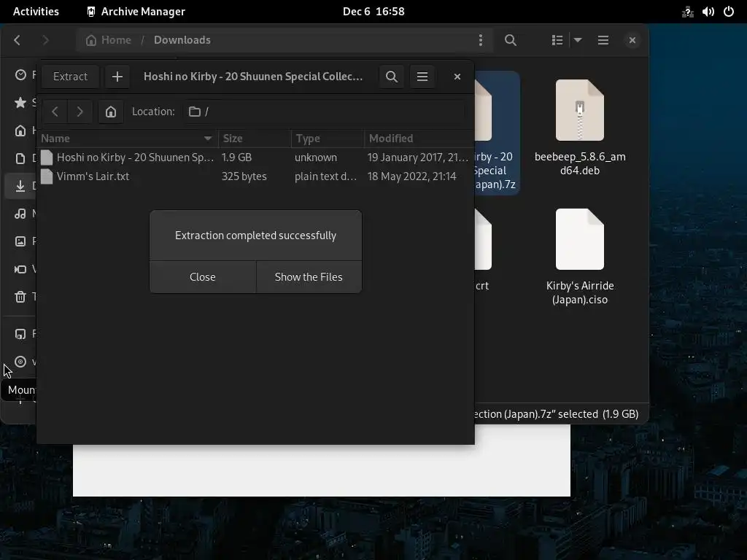This screenshot has height=560, width=747.
Task: Open optical disc entry in sidebar
Action: coord(20,362)
